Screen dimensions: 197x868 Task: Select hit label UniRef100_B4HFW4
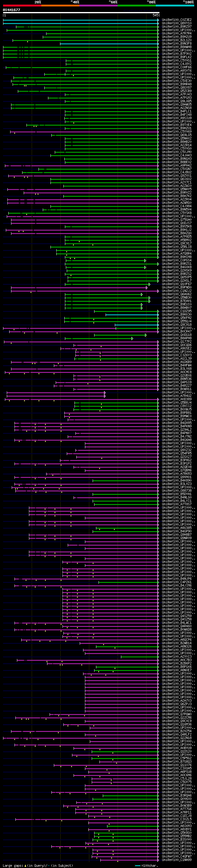(177, 365)
